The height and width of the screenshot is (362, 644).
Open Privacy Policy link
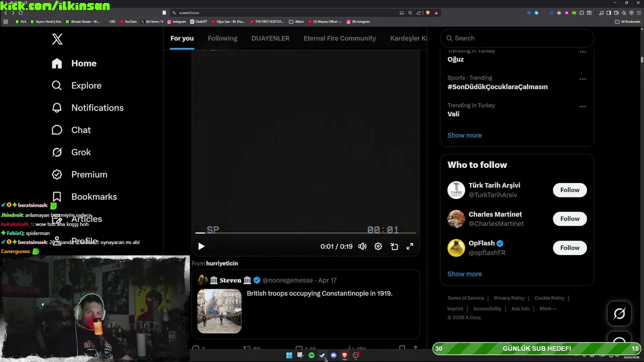point(509,298)
